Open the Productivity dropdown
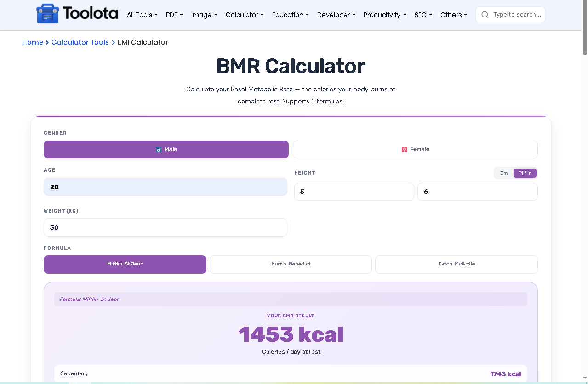The width and height of the screenshot is (588, 384). [x=385, y=15]
